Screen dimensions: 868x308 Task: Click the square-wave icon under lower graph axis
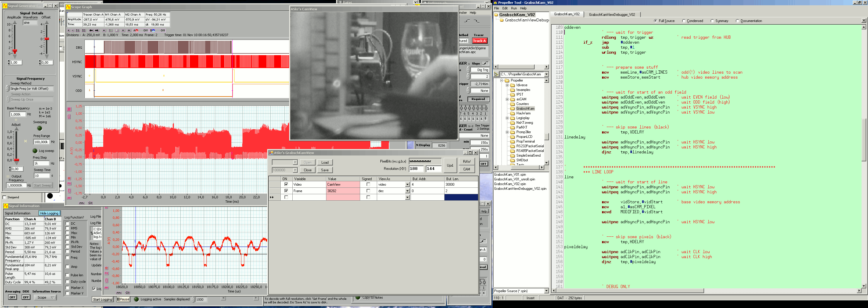point(119,293)
